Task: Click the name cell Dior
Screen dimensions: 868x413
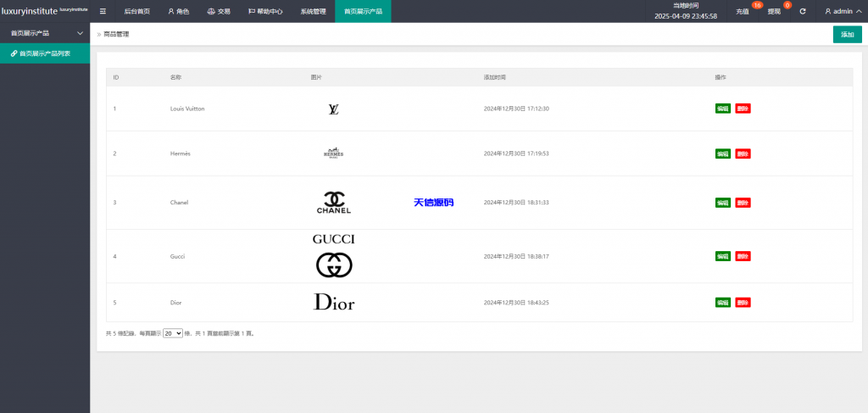Action: 175,303
